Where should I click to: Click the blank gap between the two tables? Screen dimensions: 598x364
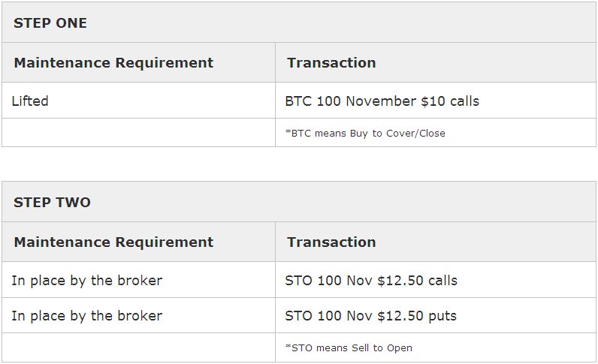(299, 165)
